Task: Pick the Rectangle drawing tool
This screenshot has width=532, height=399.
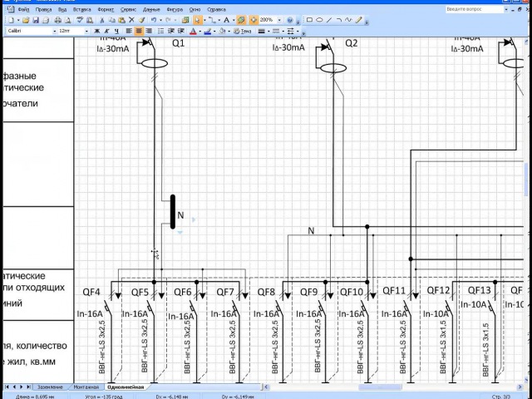Action: point(309,20)
